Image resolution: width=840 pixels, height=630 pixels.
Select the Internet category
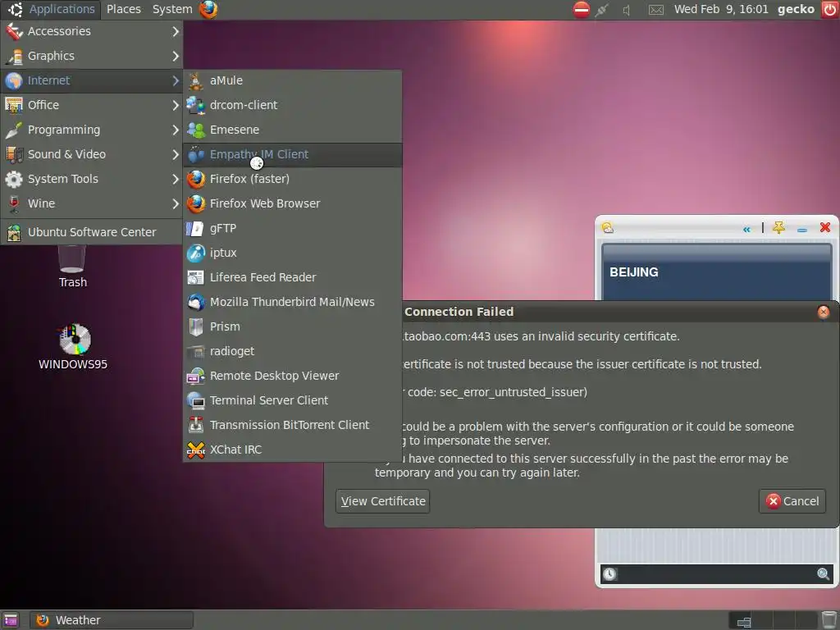point(92,80)
